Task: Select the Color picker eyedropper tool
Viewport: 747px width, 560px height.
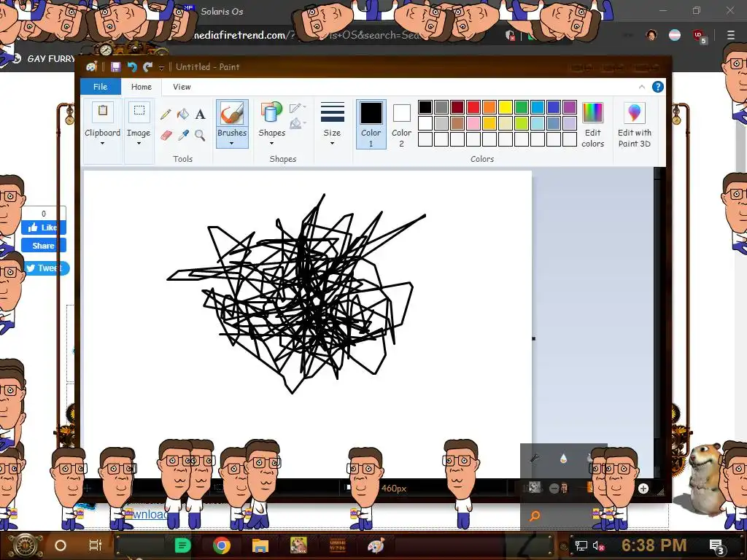Action: pos(183,136)
